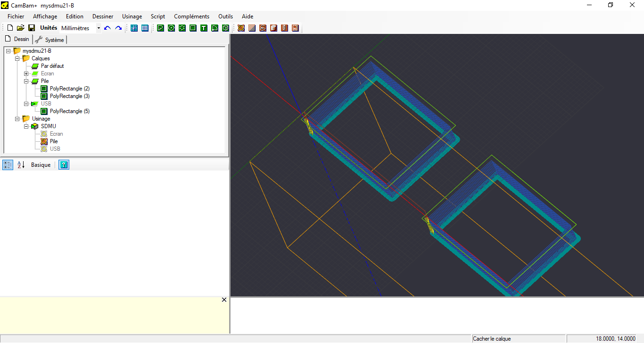Click the Profile machining operation icon
This screenshot has width=644, height=343.
pyautogui.click(x=241, y=28)
